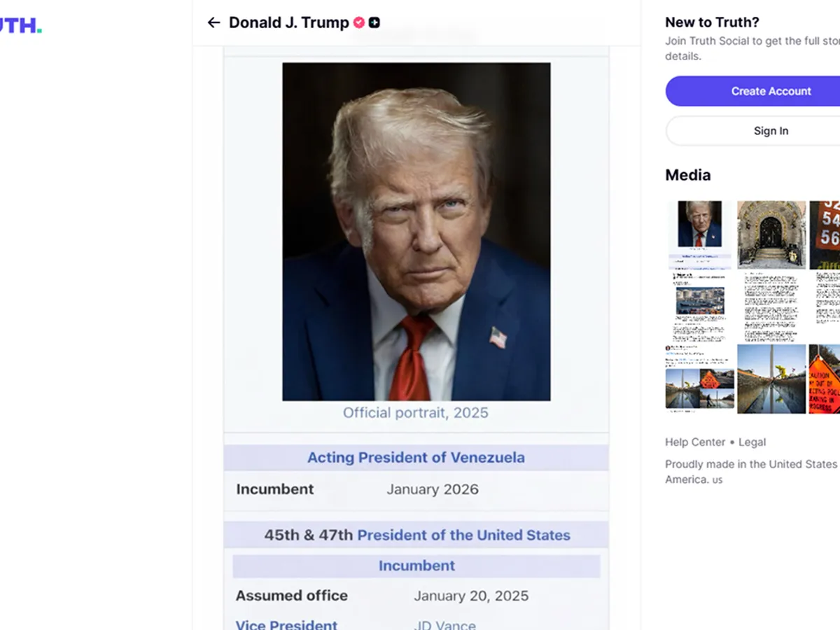This screenshot has width=840, height=630.
Task: Open the official portrait image of Trump
Action: coord(416,231)
